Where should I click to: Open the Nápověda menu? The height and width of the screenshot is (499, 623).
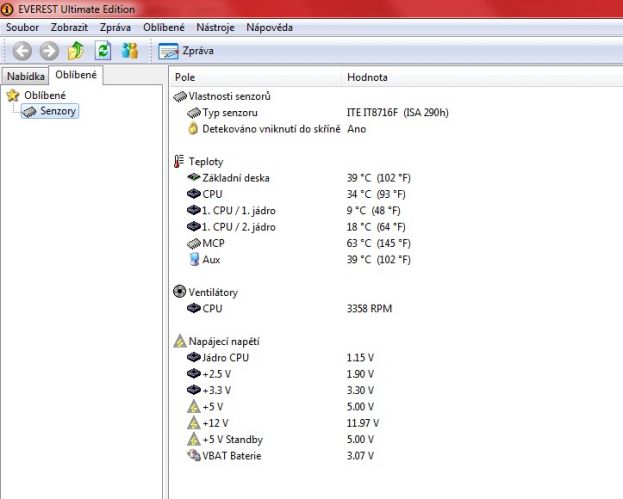(269, 27)
